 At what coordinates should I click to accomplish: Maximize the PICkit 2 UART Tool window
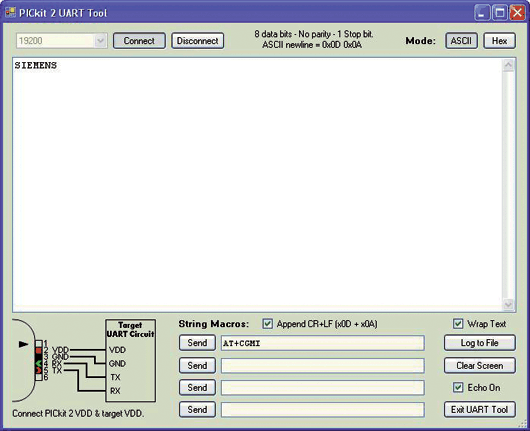click(x=500, y=13)
